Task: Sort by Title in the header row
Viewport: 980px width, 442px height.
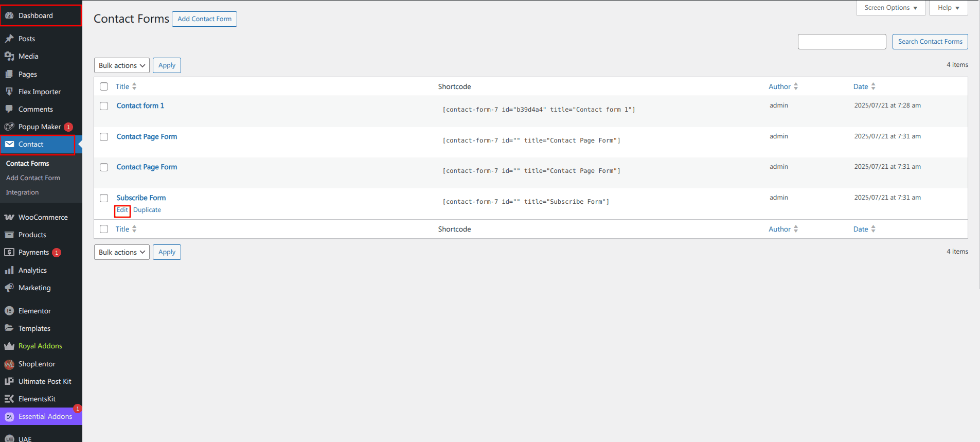Action: [x=126, y=86]
